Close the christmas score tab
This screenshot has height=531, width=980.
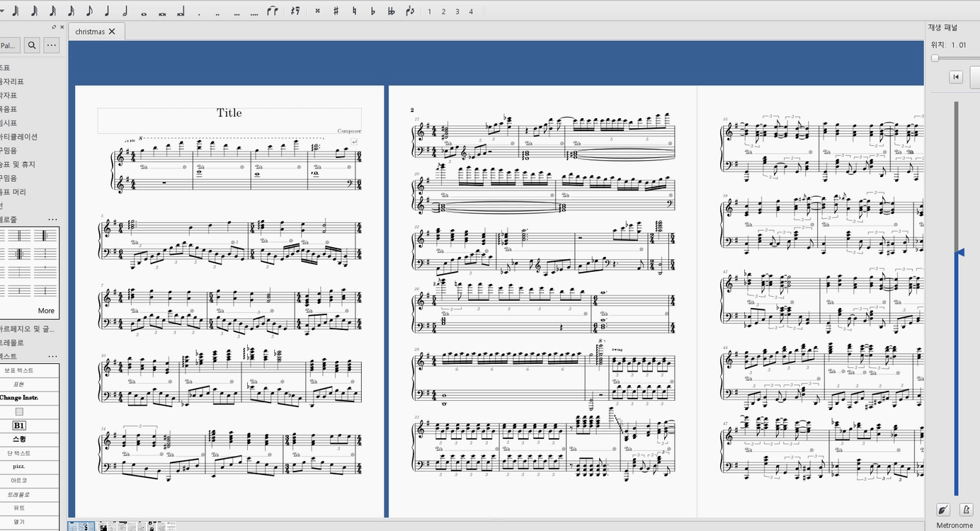112,31
